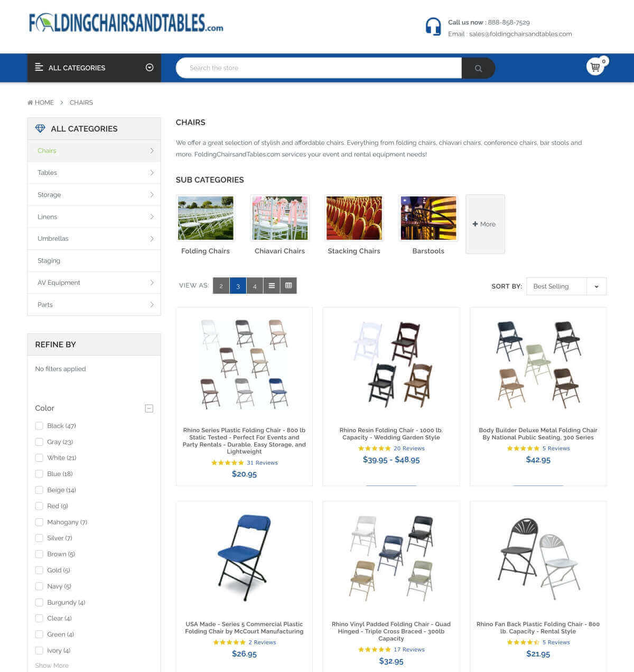Click the headset support icon
This screenshot has height=672, width=634.
click(433, 26)
